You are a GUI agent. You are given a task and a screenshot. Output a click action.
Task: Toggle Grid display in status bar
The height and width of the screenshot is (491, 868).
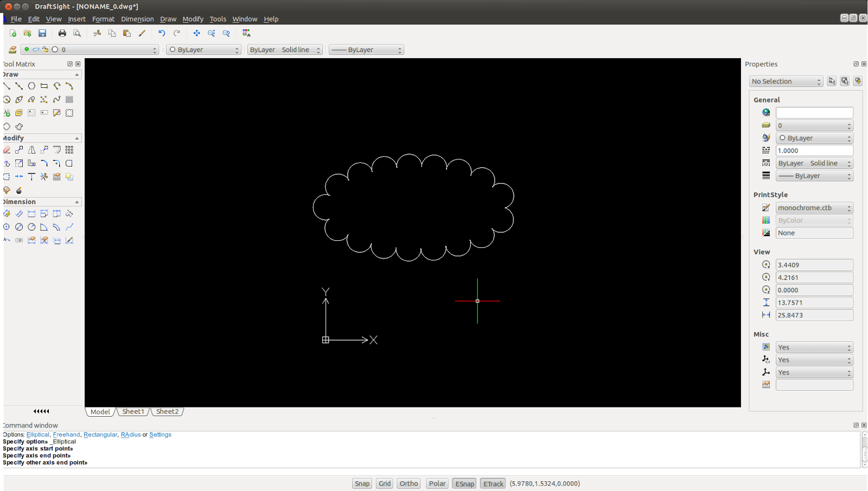(x=385, y=483)
